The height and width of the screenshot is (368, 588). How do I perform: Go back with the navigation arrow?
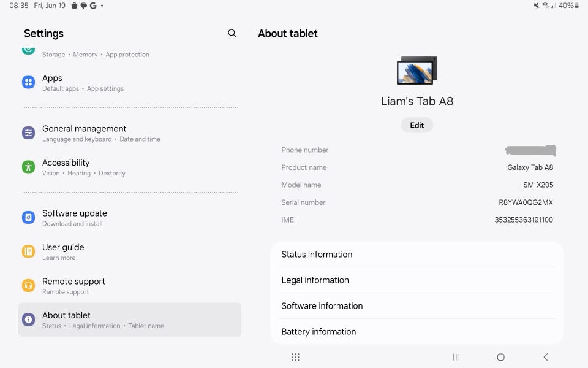click(x=546, y=357)
